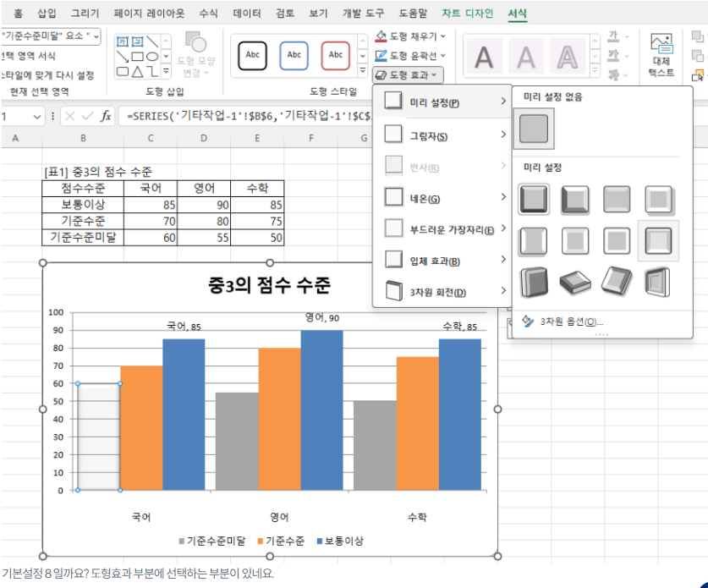The width and height of the screenshot is (708, 588).
Task: Switch to the 차트 디자인 tab
Action: [x=468, y=14]
